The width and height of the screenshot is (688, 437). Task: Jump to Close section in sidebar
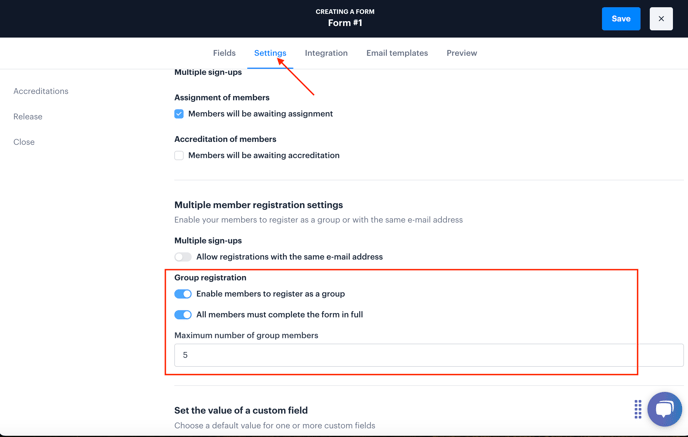[x=24, y=142]
